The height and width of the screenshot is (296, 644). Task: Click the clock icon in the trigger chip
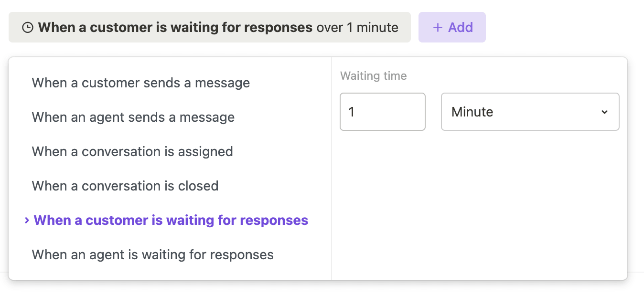(x=28, y=28)
